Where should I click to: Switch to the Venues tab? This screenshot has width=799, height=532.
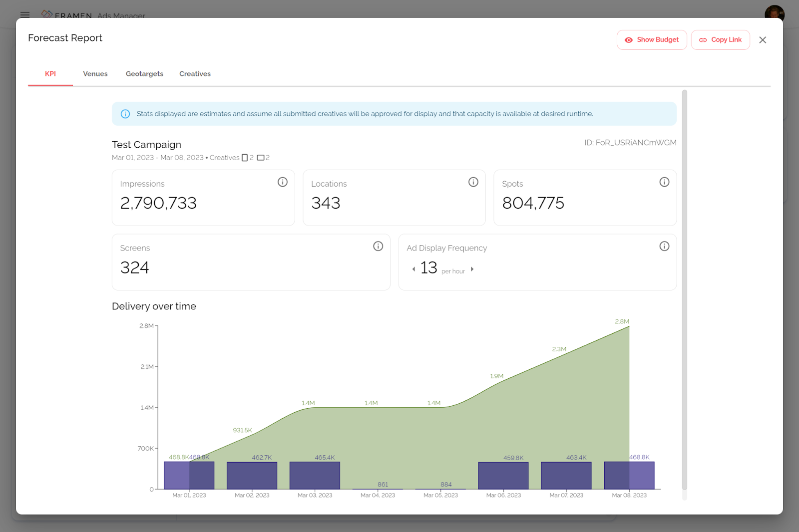click(95, 74)
